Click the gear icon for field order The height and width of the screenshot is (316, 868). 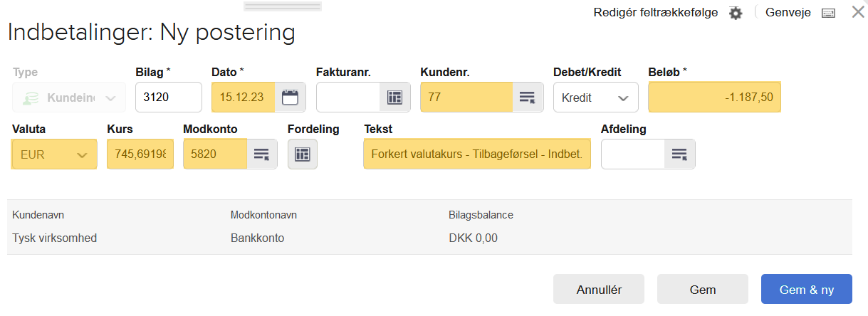point(736,13)
